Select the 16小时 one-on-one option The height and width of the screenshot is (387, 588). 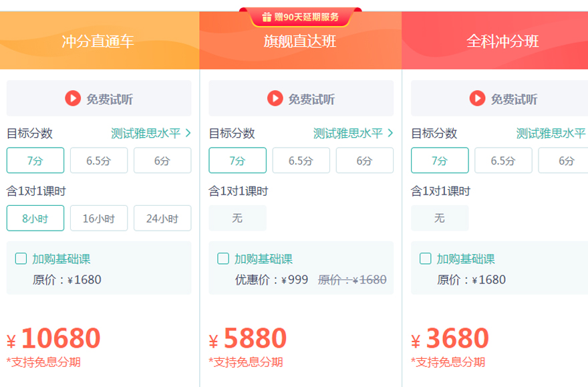point(98,217)
